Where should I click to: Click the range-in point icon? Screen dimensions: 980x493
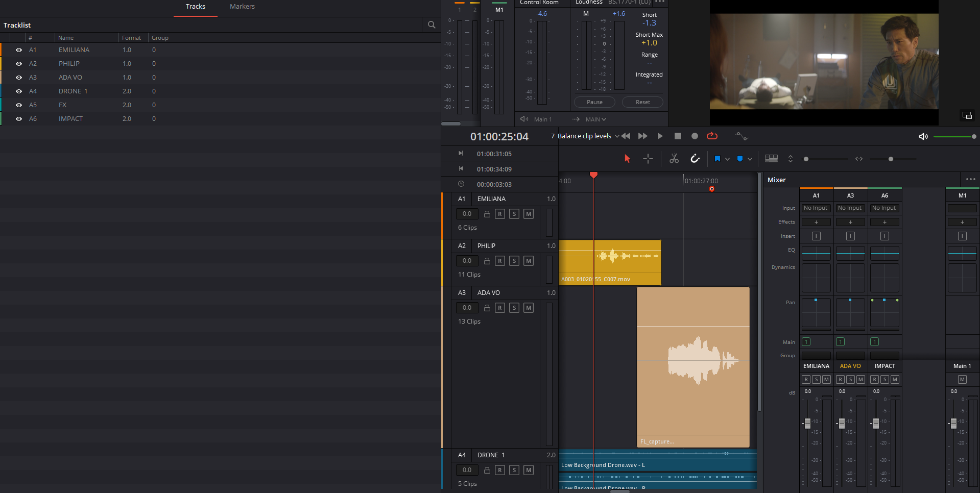461,153
